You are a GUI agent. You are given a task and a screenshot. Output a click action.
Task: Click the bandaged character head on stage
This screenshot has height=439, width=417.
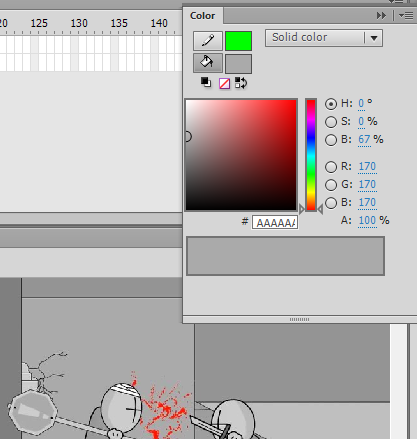(x=122, y=408)
